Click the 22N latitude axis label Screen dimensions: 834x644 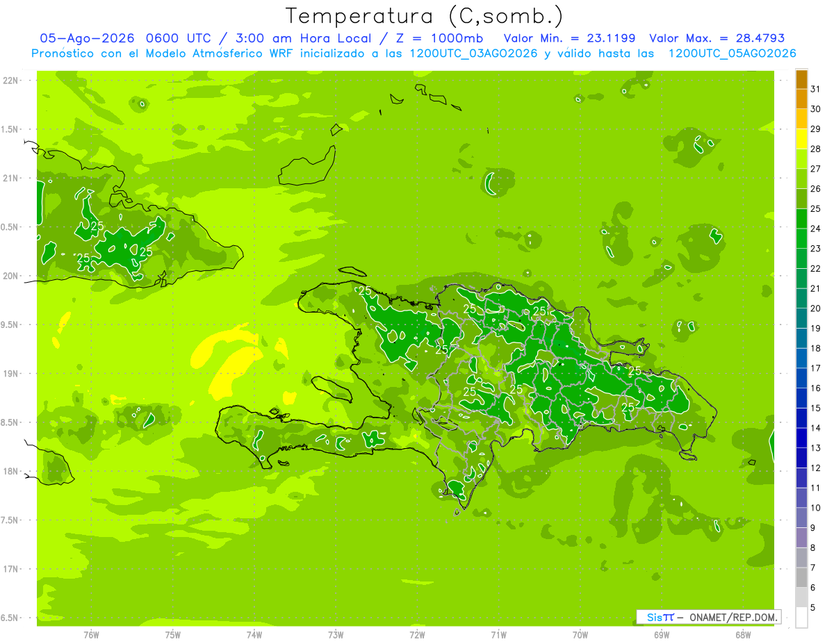coord(11,80)
